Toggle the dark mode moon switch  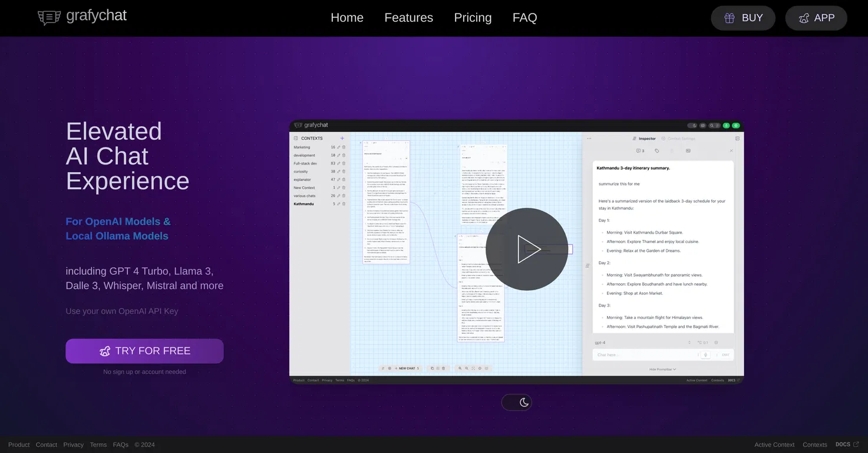pyautogui.click(x=517, y=402)
